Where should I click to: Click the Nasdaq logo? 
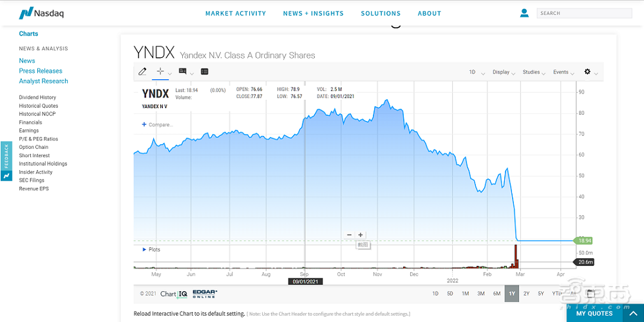pos(42,13)
